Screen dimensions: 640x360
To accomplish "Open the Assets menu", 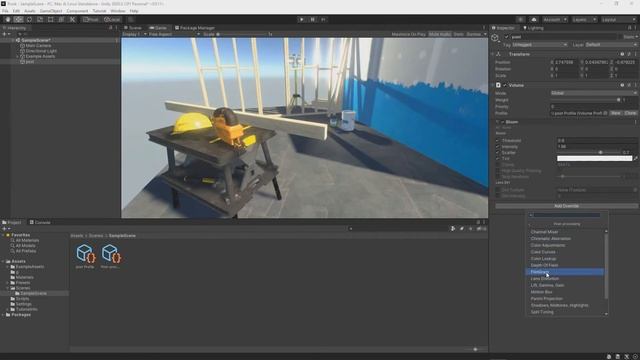I will coord(30,11).
